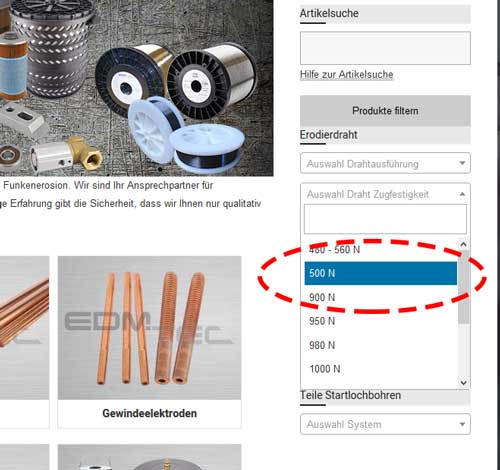Viewport: 500px width, 470px height.
Task: Click the Artikelsuche search input field
Action: pos(385,48)
